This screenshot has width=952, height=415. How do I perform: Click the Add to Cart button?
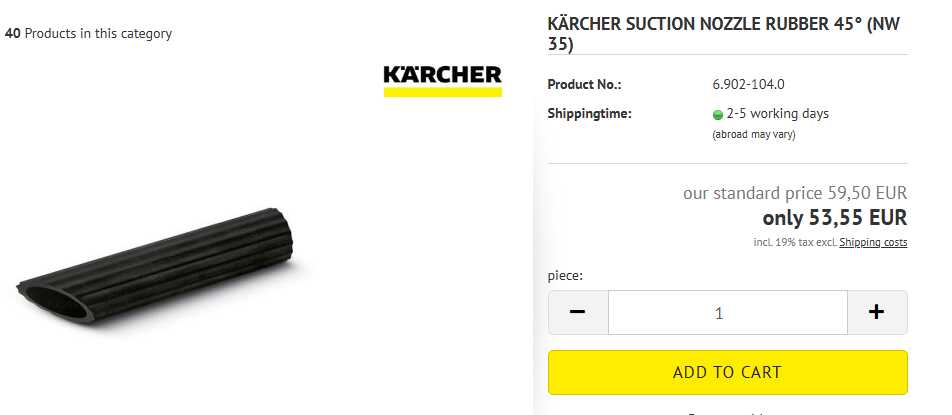pyautogui.click(x=727, y=372)
